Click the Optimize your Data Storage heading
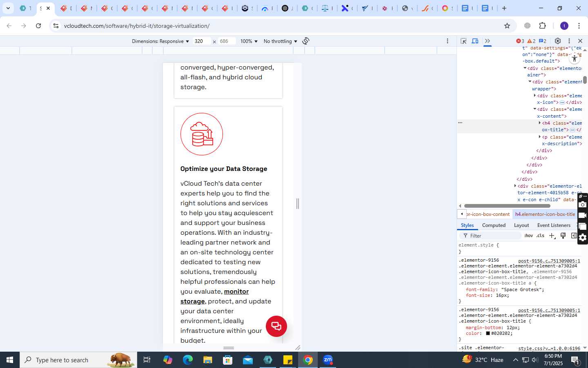 click(x=224, y=169)
